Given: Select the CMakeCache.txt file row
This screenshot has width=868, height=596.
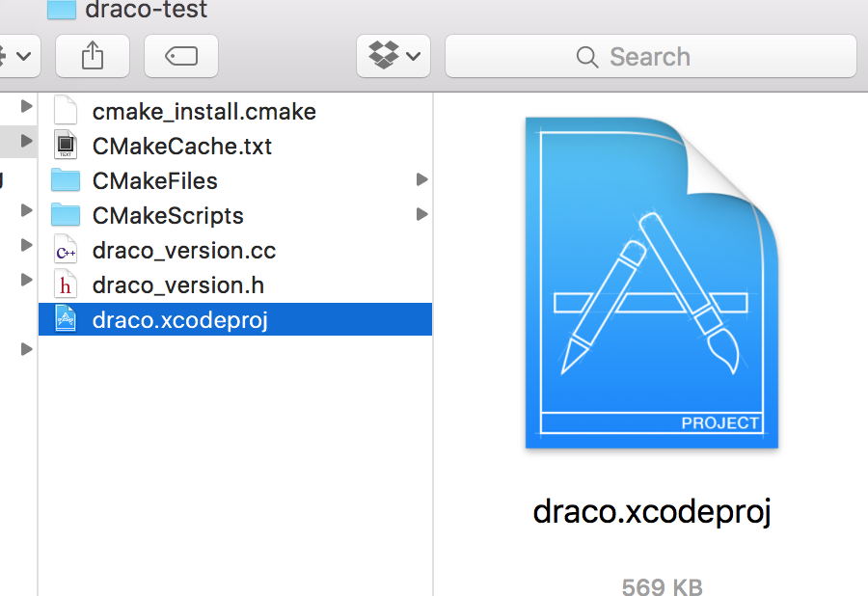Looking at the screenshot, I should coord(182,147).
